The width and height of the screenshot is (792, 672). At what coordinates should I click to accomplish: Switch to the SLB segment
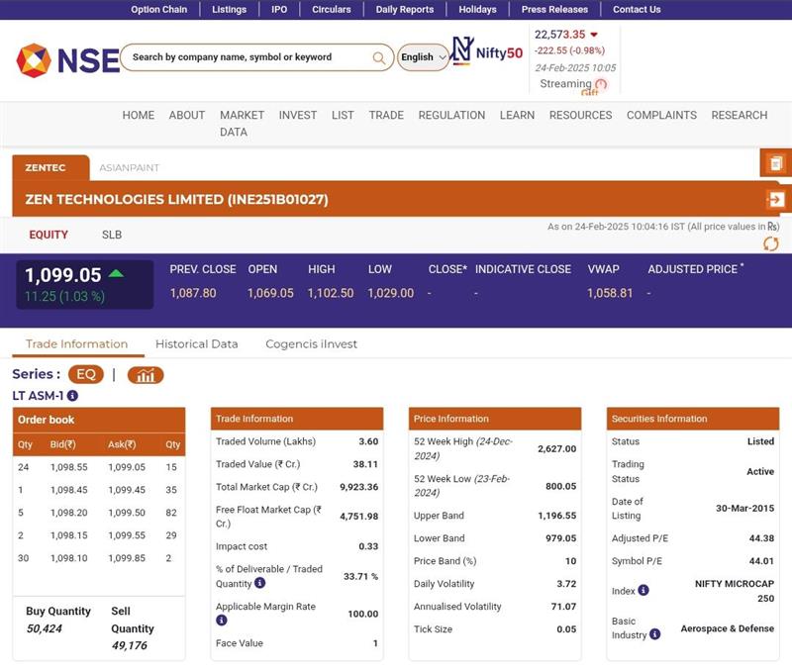click(112, 235)
